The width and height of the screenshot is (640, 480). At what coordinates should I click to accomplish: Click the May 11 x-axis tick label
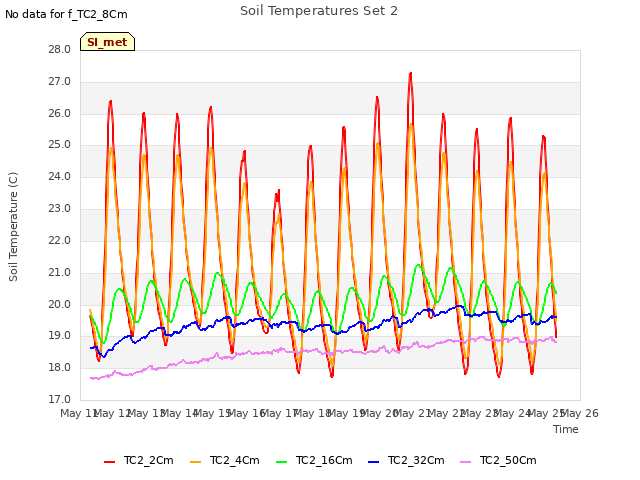pyautogui.click(x=79, y=413)
